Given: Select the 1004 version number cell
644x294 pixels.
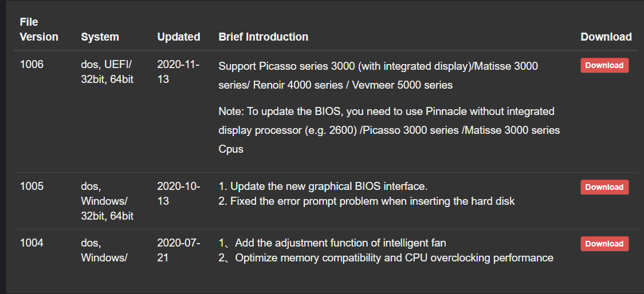Looking at the screenshot, I should 32,243.
